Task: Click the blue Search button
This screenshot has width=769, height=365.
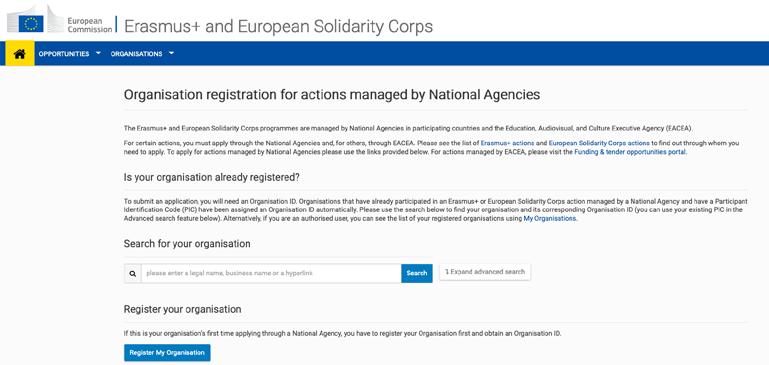Action: (417, 273)
